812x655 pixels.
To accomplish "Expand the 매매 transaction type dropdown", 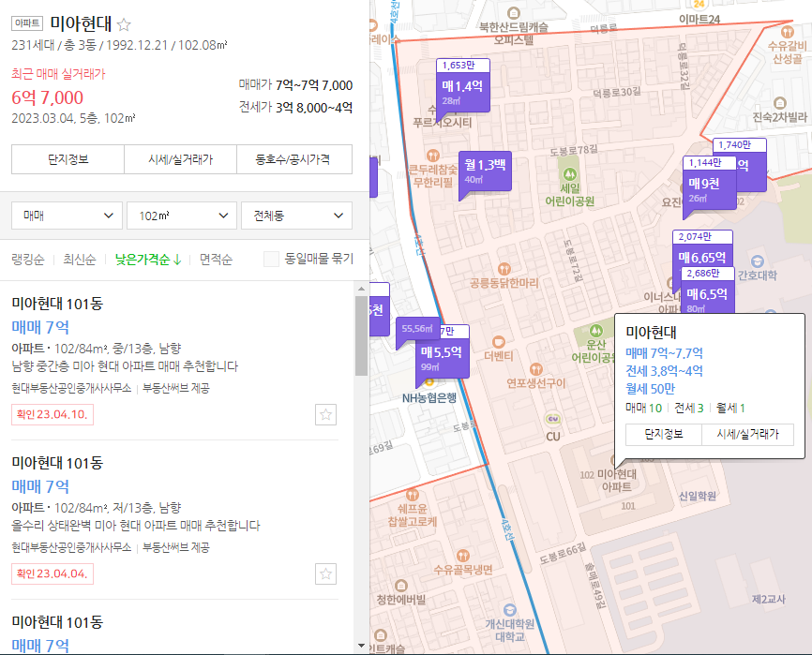I will (67, 216).
